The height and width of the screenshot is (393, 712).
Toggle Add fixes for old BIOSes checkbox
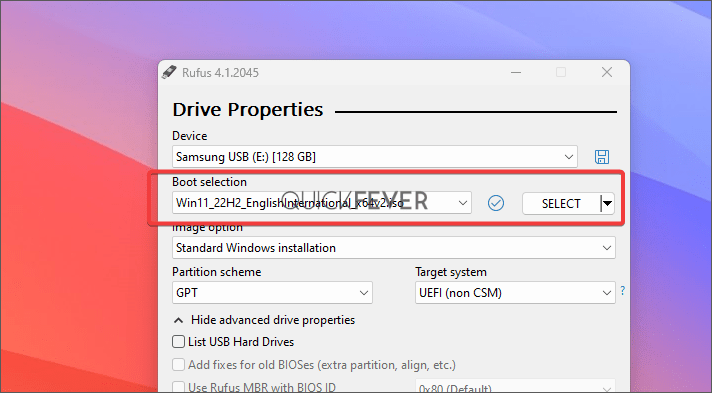pyautogui.click(x=178, y=364)
